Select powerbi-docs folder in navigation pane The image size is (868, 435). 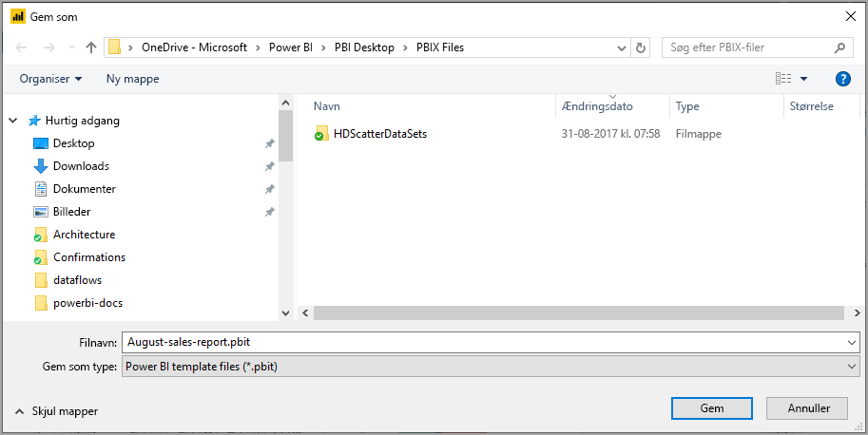click(x=88, y=303)
